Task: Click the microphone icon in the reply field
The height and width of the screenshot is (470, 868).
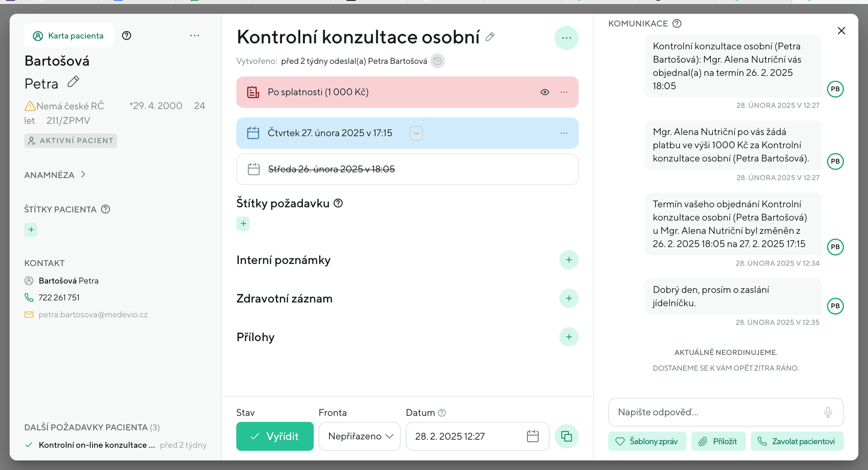Action: (x=828, y=412)
